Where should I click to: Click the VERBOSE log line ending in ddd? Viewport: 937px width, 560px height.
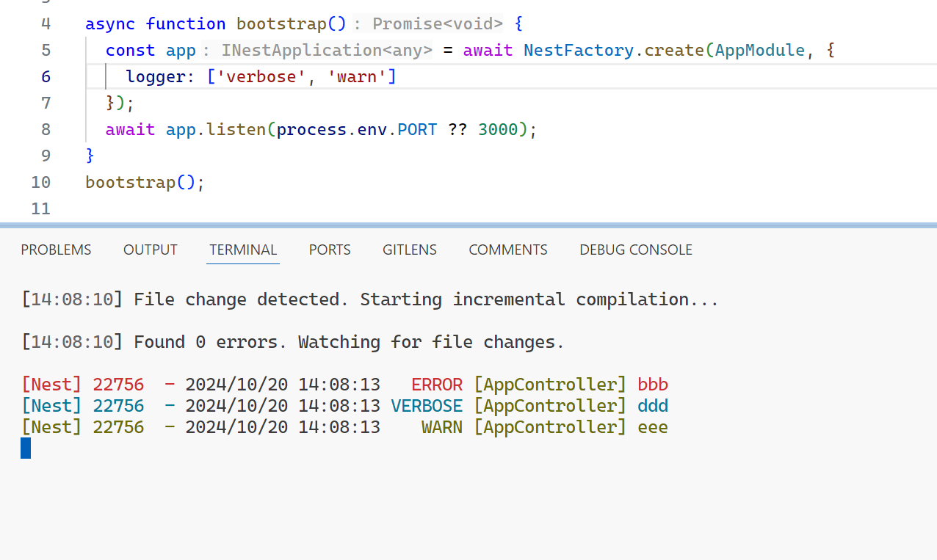(x=344, y=406)
